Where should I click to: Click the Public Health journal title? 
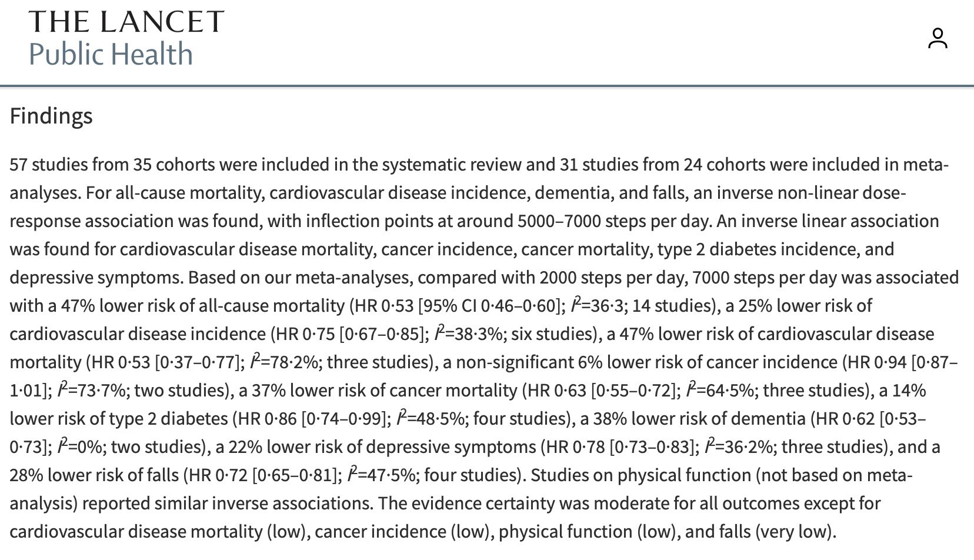111,54
